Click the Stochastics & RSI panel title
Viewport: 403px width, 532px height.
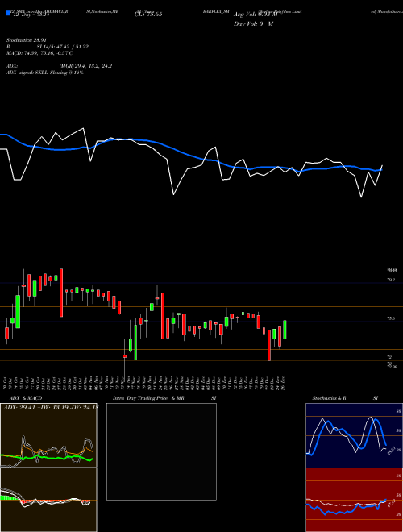click(345, 398)
